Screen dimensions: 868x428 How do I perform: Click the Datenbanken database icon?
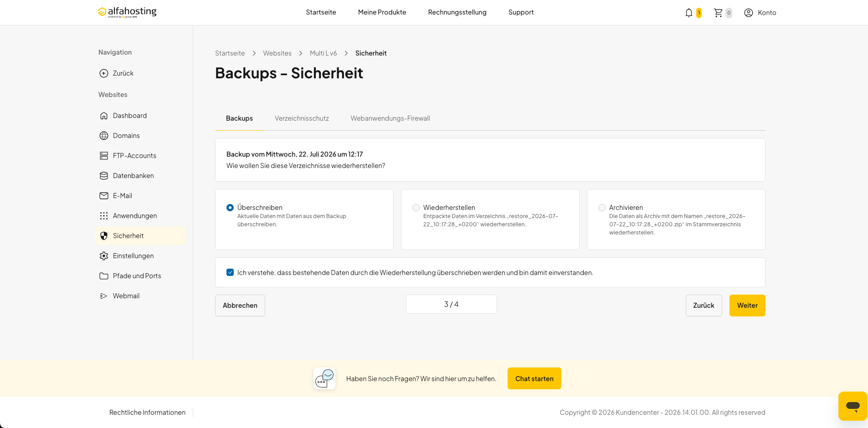[104, 176]
